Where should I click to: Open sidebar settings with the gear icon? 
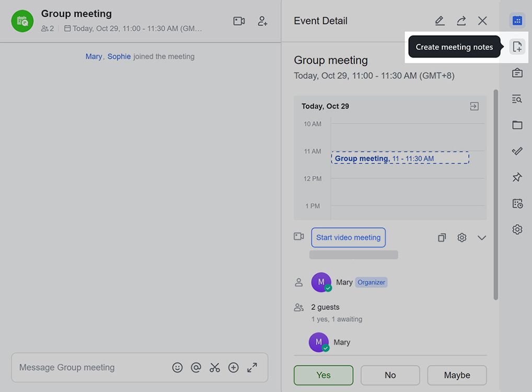coord(517,229)
